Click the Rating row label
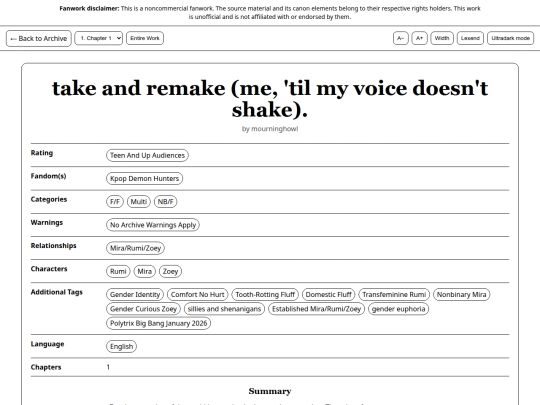 click(x=42, y=153)
